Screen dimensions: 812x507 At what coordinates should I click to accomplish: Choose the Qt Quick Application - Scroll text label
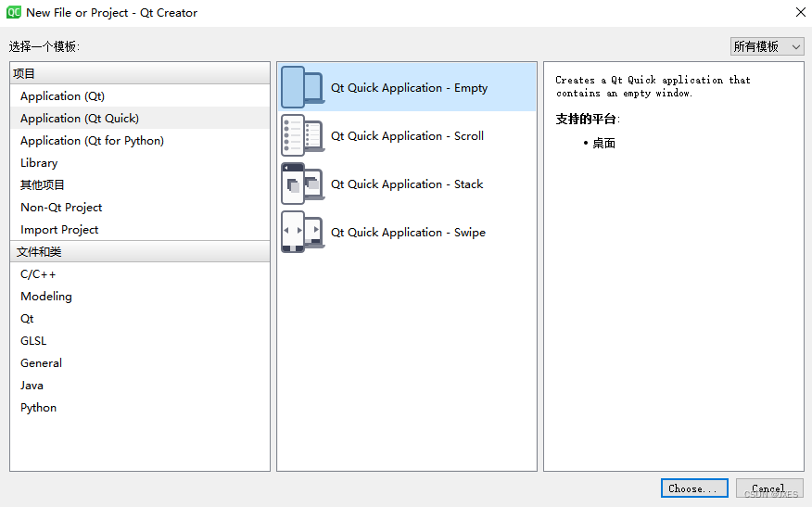pos(407,135)
